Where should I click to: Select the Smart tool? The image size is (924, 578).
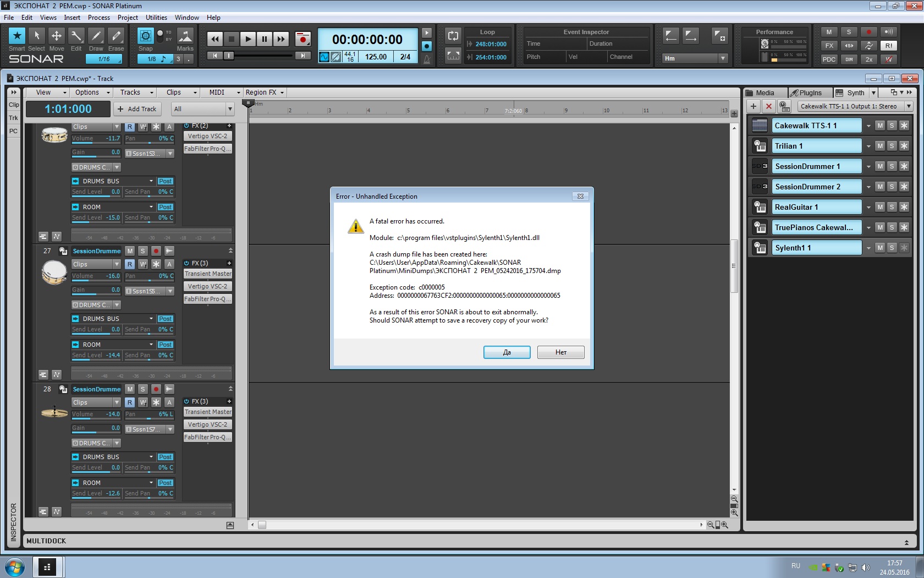coord(17,36)
